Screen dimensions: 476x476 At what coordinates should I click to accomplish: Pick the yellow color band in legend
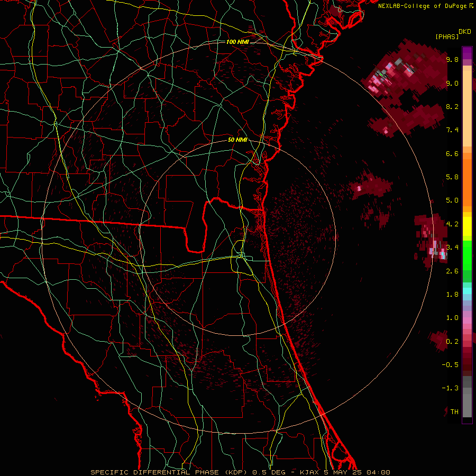(x=467, y=226)
